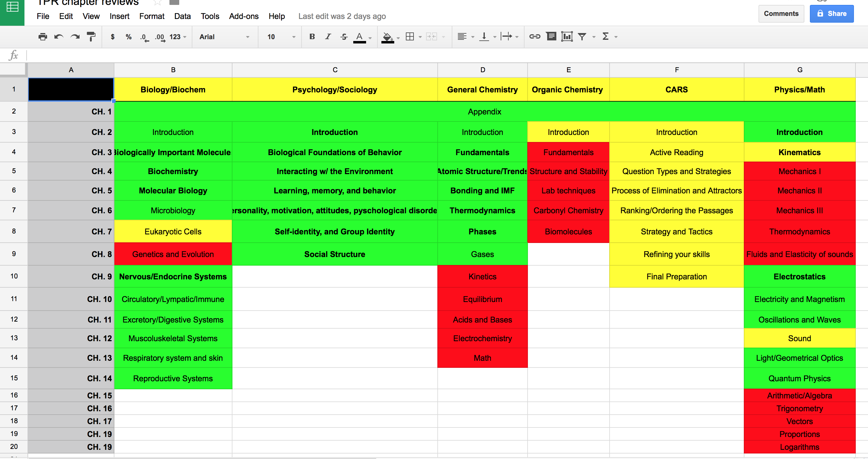Format as currency with dollar icon
The height and width of the screenshot is (459, 868).
(113, 37)
